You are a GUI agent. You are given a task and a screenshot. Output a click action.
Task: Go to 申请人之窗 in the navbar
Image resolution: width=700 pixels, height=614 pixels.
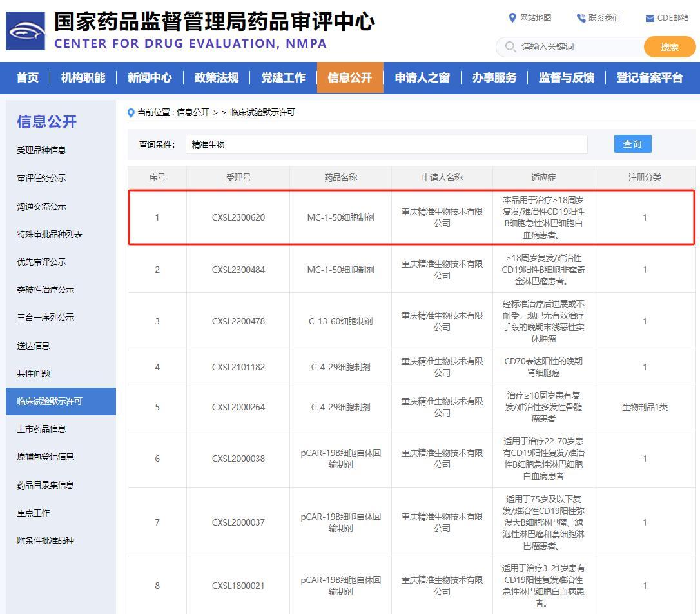[x=422, y=78]
